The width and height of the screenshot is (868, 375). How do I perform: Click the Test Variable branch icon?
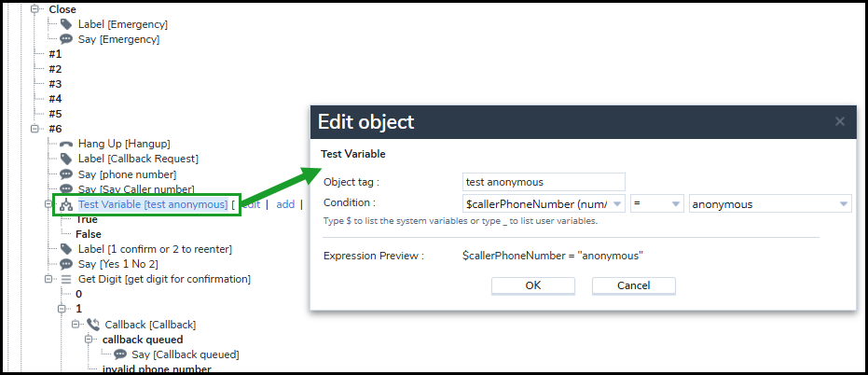pyautogui.click(x=66, y=205)
